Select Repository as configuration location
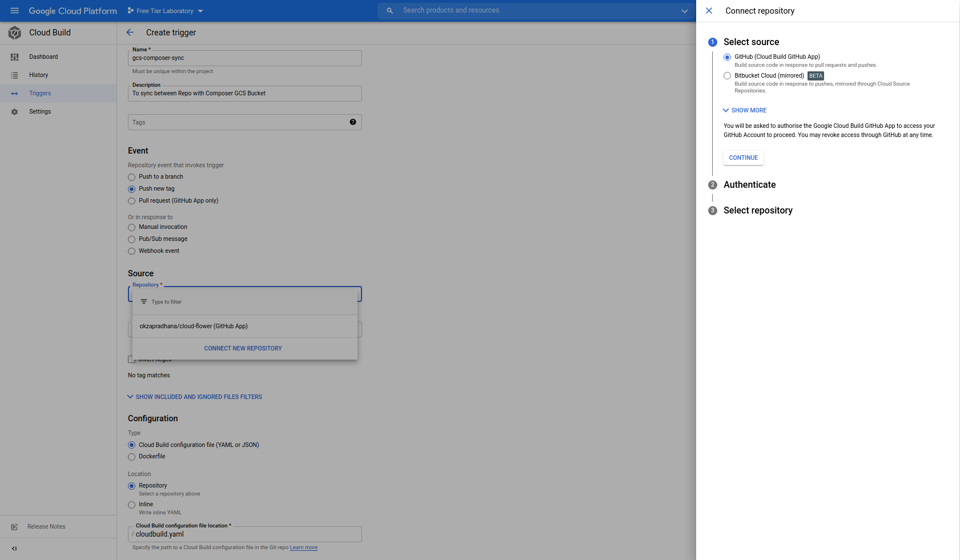This screenshot has width=960, height=560. pos(132,486)
